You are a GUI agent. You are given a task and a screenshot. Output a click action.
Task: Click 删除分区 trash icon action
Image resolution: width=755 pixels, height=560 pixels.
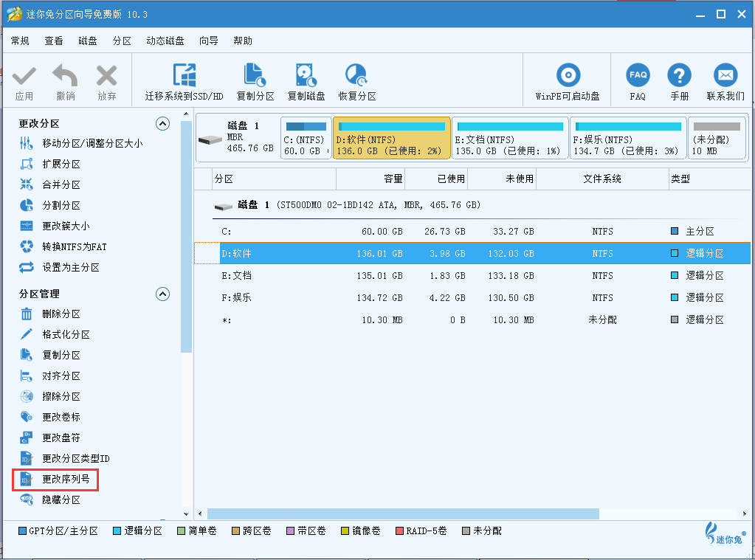click(x=49, y=314)
